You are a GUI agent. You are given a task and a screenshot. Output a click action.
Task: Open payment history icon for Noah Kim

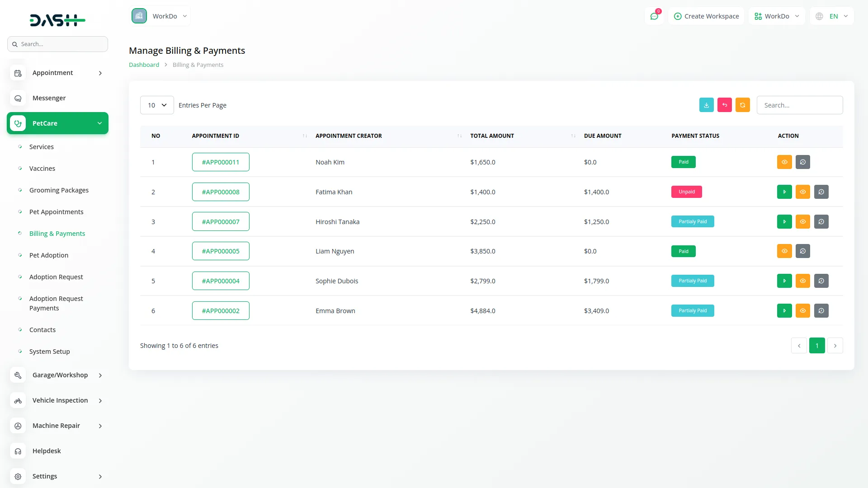pyautogui.click(x=803, y=162)
